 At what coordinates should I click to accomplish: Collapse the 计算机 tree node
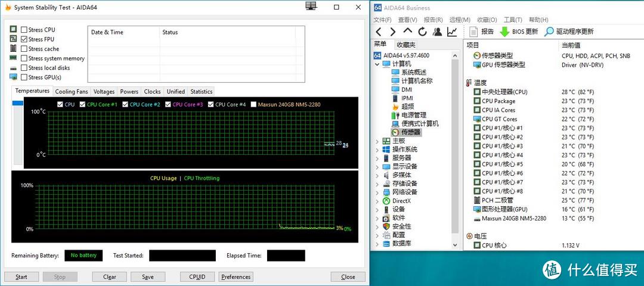pos(377,64)
